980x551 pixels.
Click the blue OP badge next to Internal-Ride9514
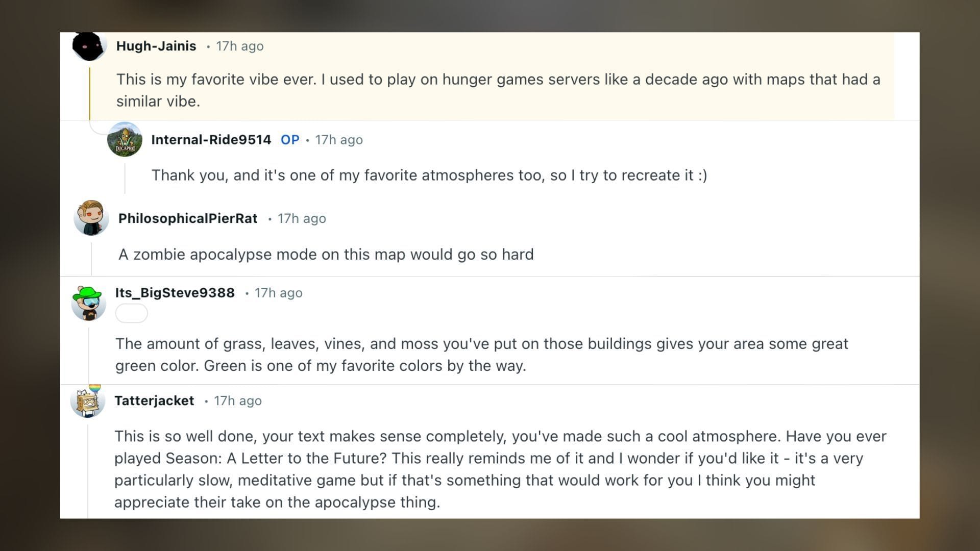[290, 140]
